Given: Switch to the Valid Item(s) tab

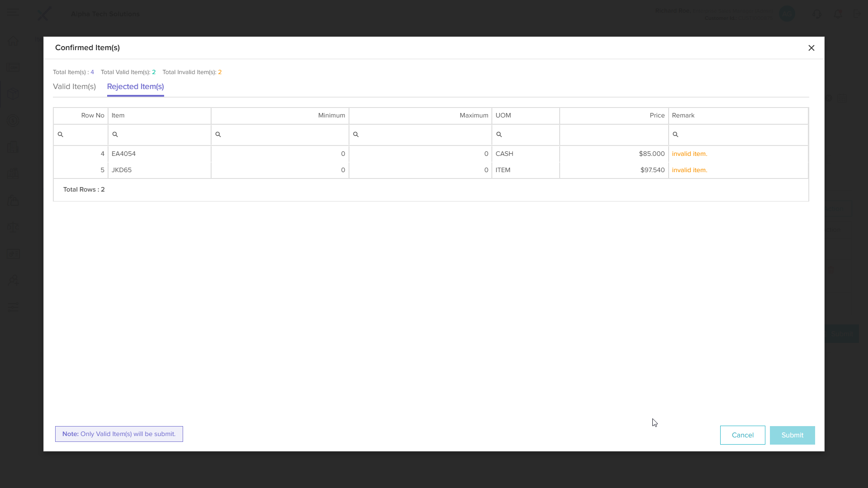Looking at the screenshot, I should pos(74,86).
